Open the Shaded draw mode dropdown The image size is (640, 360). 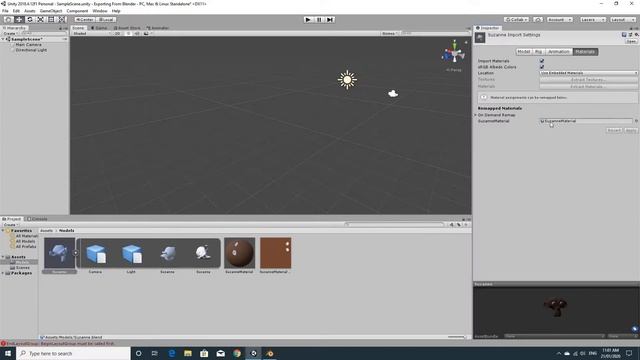[x=91, y=33]
